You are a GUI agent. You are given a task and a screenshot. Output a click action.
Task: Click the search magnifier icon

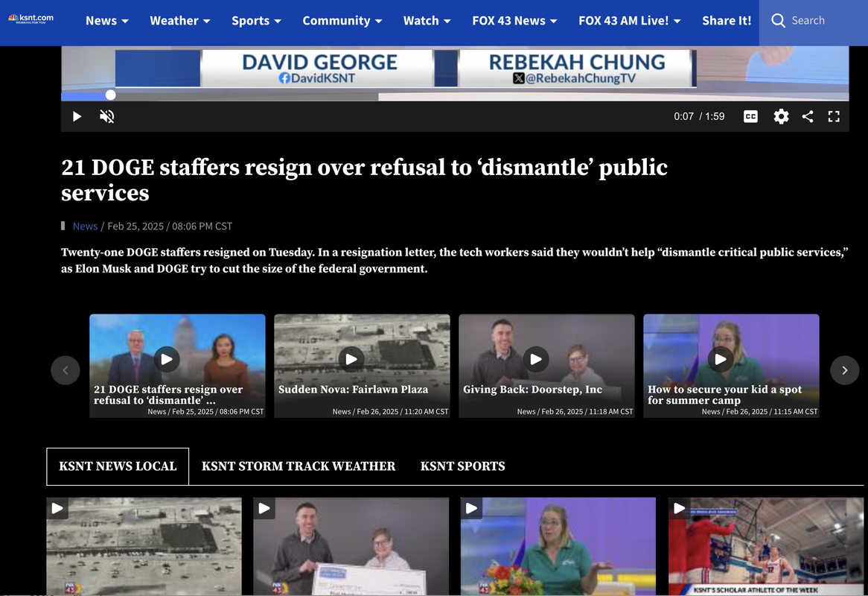pyautogui.click(x=779, y=21)
